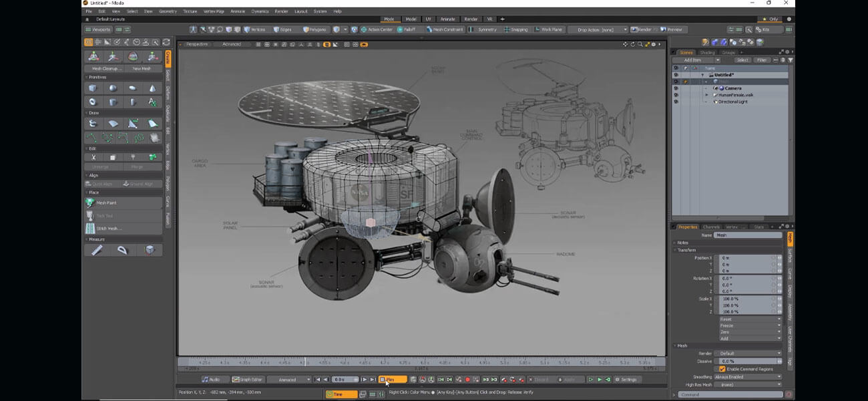868x401 pixels.
Task: Select the Sphere primitive tool
Action: [x=113, y=88]
